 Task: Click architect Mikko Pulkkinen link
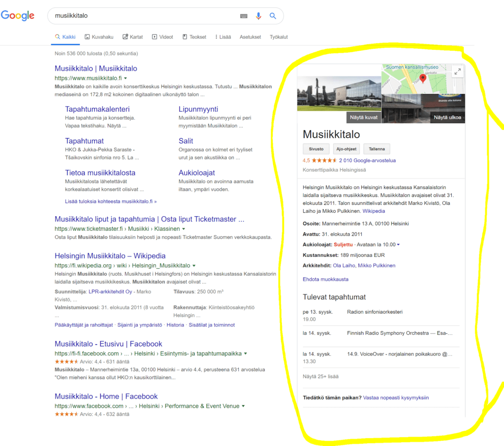[377, 266]
